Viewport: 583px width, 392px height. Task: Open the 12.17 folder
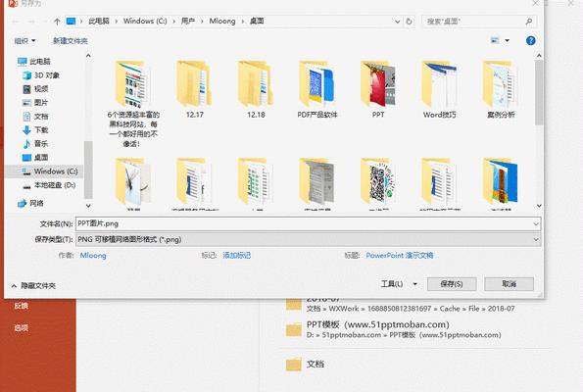(x=194, y=89)
